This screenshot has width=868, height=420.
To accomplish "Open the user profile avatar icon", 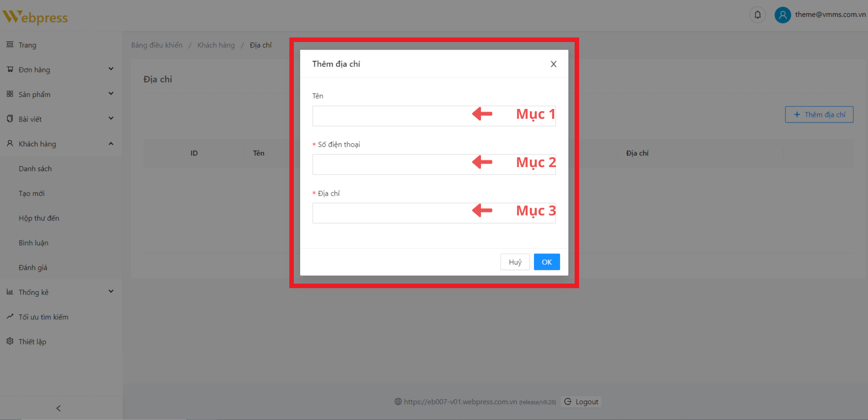I will [x=783, y=15].
